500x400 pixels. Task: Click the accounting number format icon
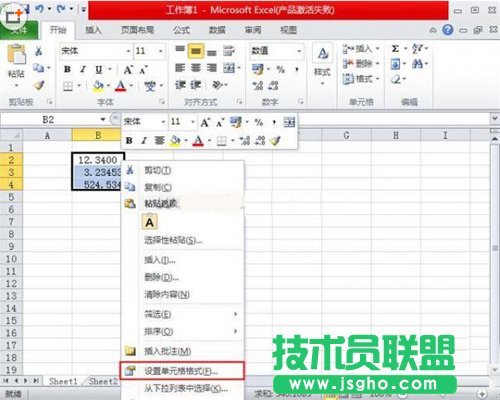[x=258, y=69]
